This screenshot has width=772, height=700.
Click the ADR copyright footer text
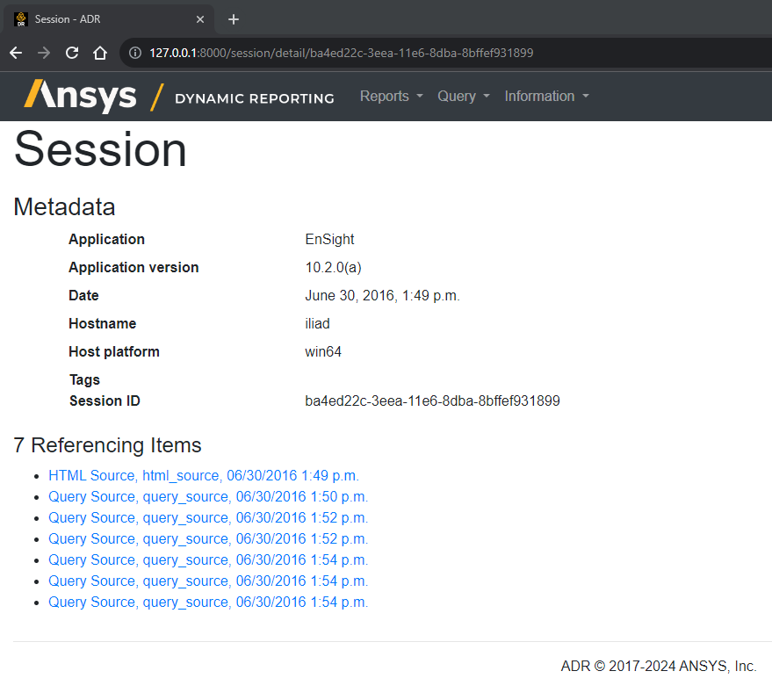pos(659,666)
